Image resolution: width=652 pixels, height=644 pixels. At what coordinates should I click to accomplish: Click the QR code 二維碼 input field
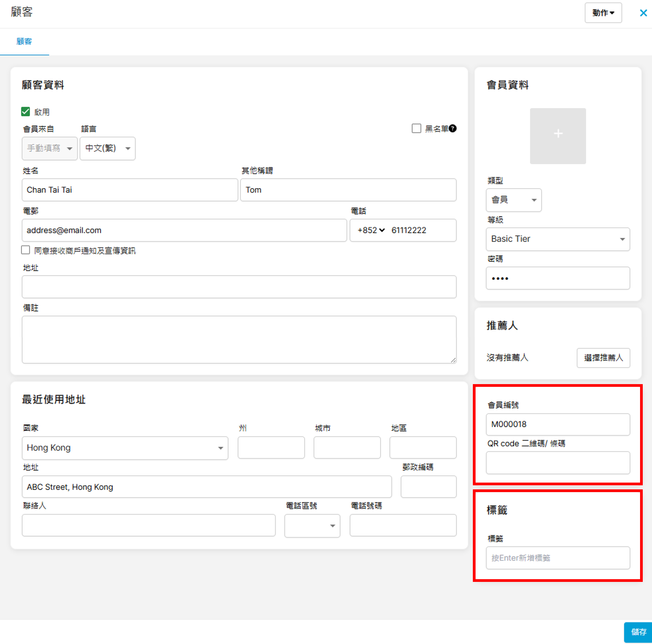(558, 463)
